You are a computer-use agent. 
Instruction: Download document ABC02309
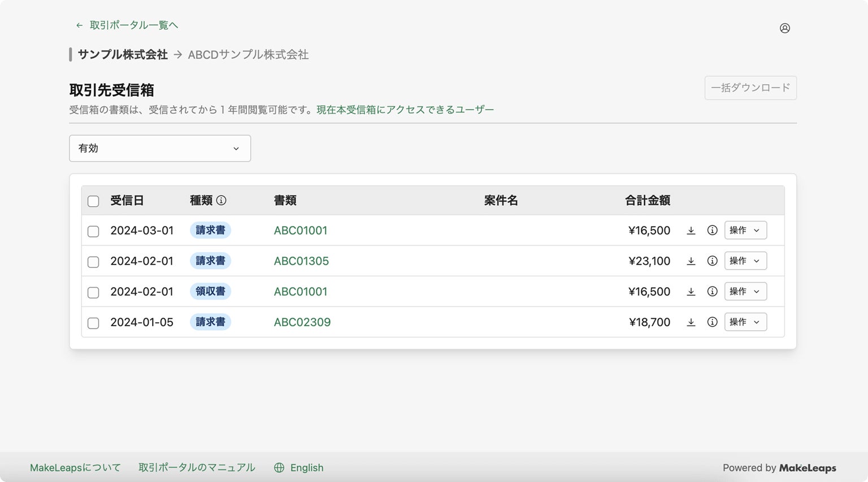point(691,322)
